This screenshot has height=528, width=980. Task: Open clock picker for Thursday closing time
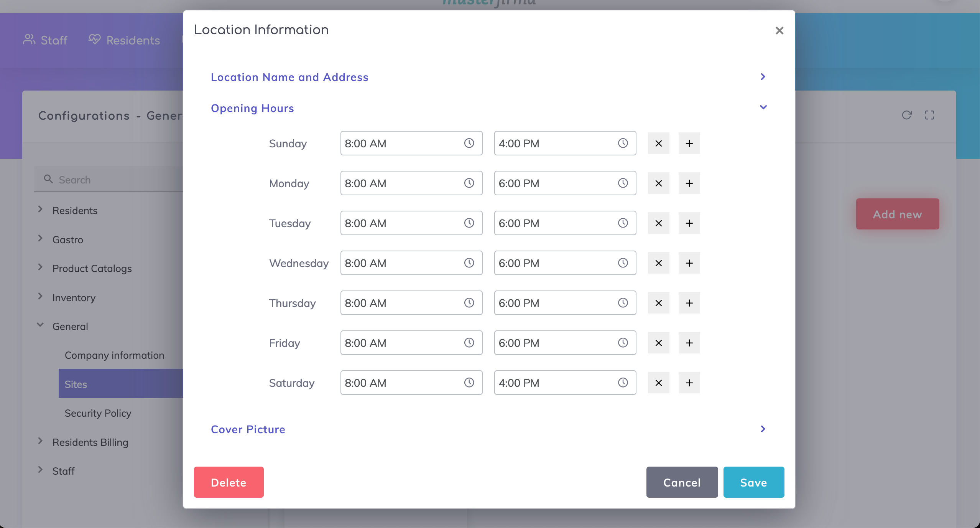623,303
